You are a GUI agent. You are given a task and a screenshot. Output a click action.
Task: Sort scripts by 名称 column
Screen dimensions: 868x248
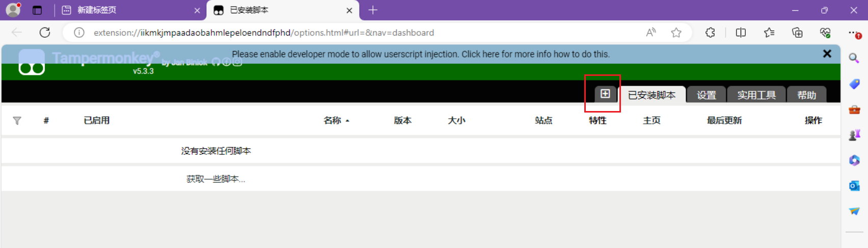click(333, 121)
